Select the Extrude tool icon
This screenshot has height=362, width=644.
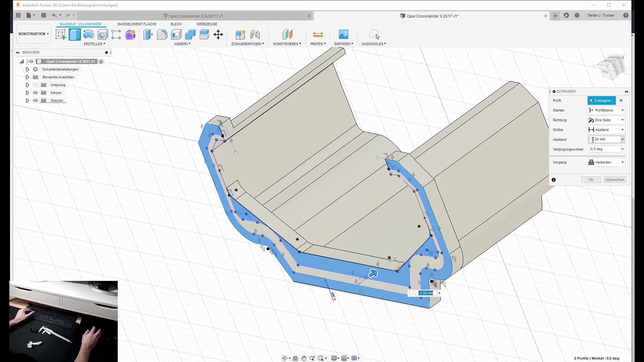pyautogui.click(x=75, y=35)
